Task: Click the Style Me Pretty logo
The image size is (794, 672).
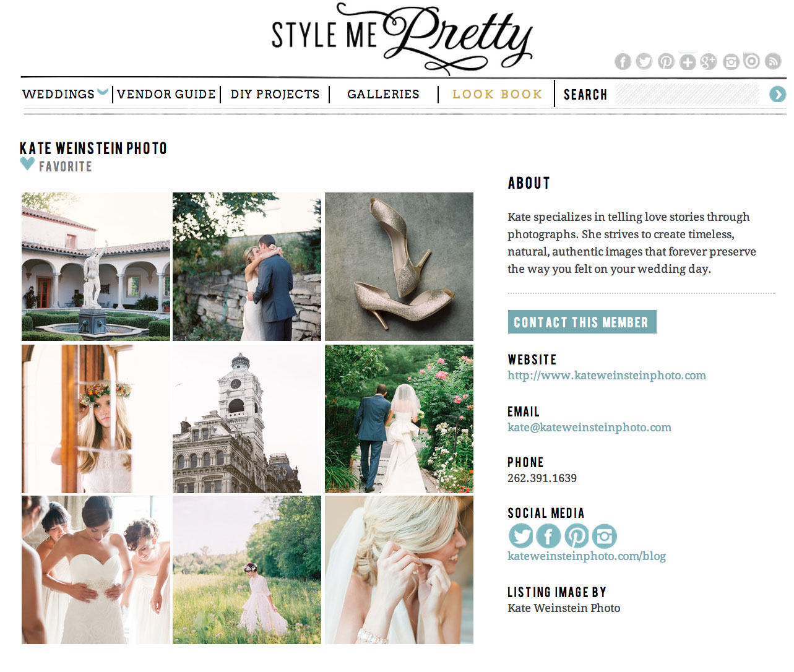Action: point(402,38)
